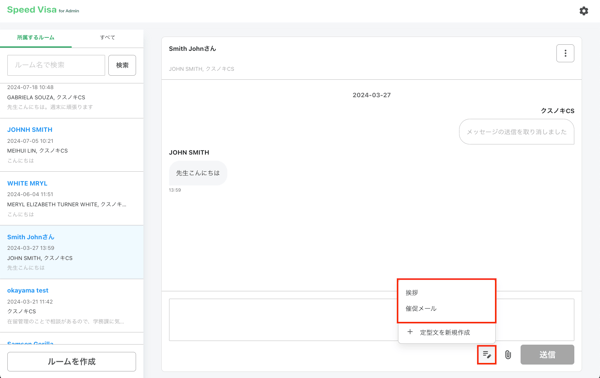The height and width of the screenshot is (378, 600).
Task: Click the plus icon for new template
Action: [x=410, y=332]
